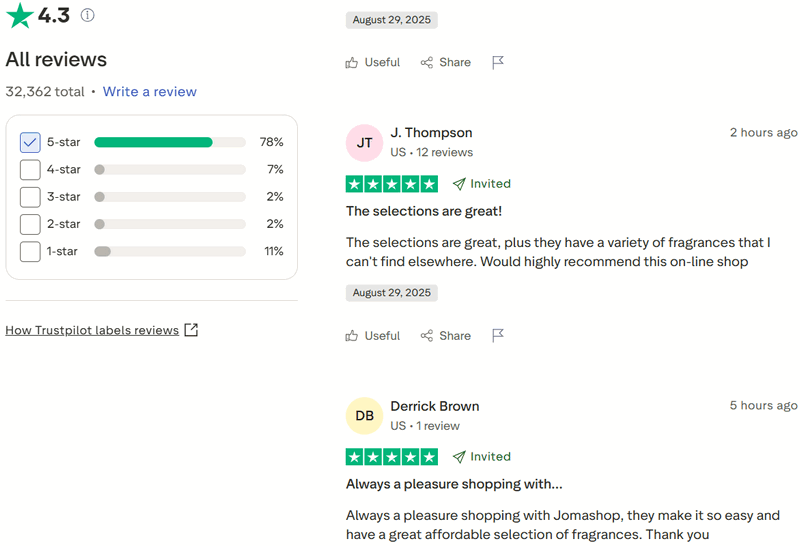
Task: Click the green Trustpilot star logo
Action: pyautogui.click(x=19, y=15)
